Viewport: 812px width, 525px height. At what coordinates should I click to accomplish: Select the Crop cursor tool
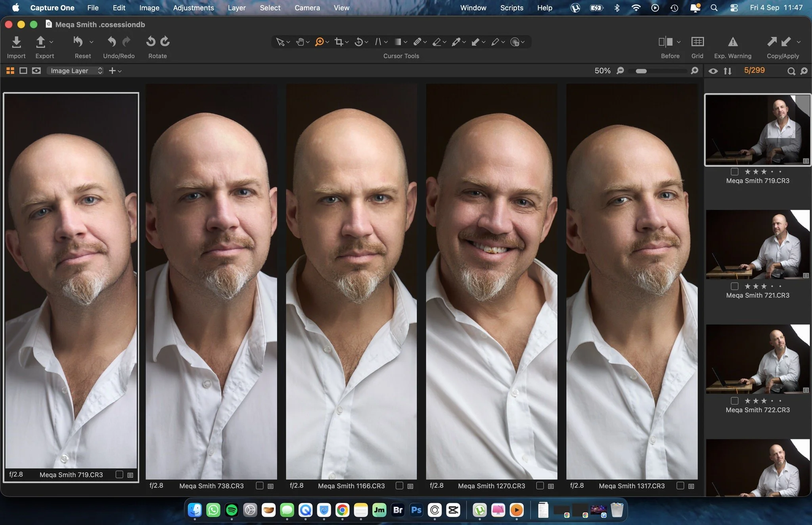tap(339, 42)
